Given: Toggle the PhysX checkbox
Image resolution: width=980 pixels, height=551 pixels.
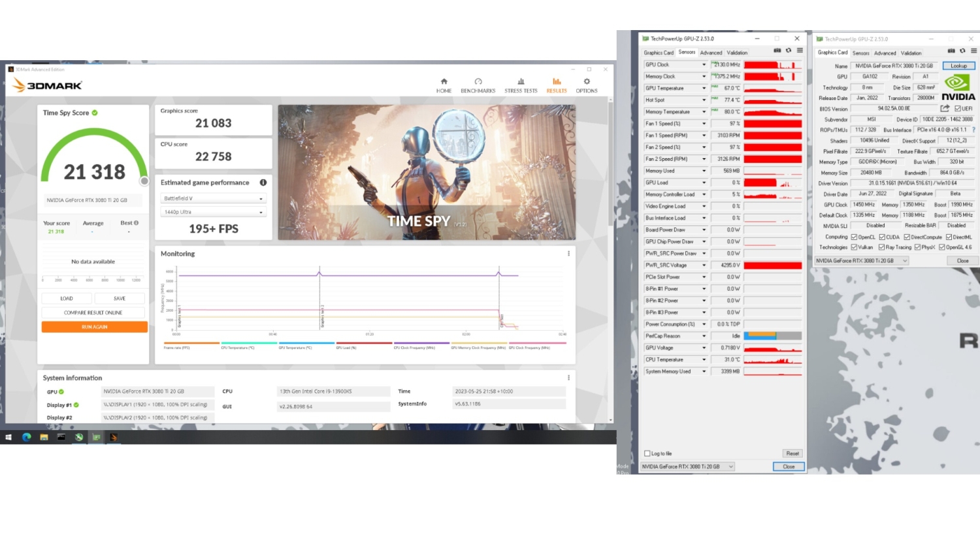Looking at the screenshot, I should (918, 247).
